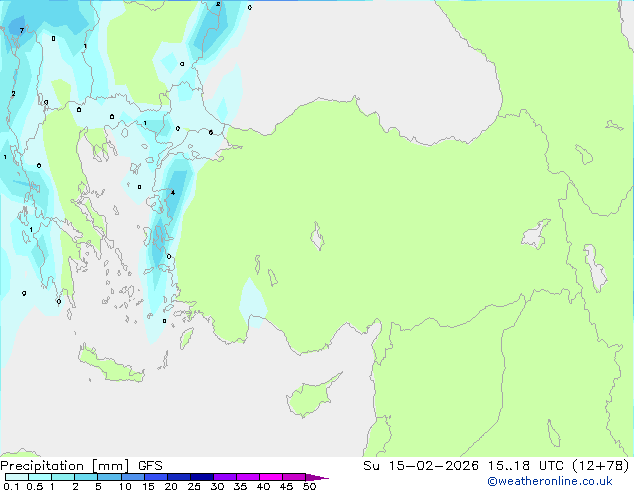The image size is (634, 490).
Task: Select the 40–45 mm magenta legend swatch
Action: pyautogui.click(x=271, y=477)
